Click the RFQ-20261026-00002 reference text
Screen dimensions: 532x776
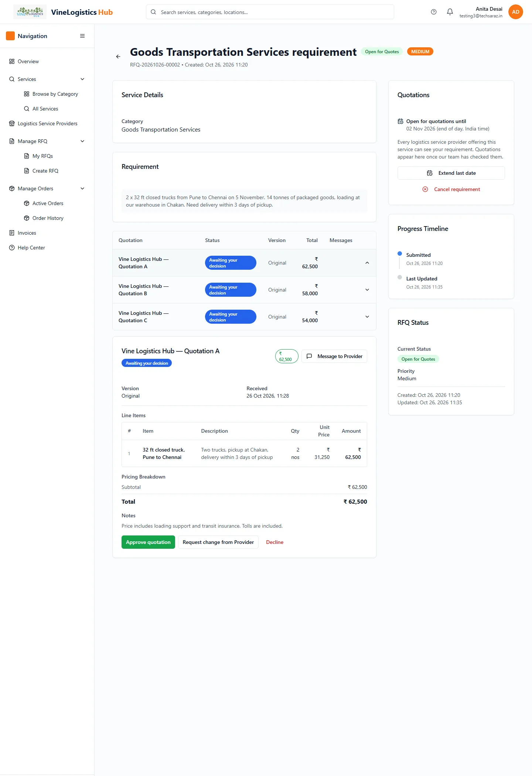pyautogui.click(x=155, y=65)
